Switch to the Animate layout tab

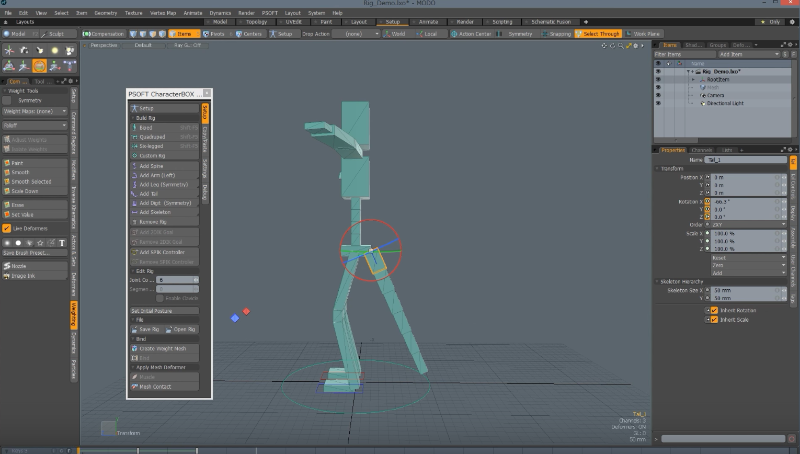pyautogui.click(x=430, y=21)
